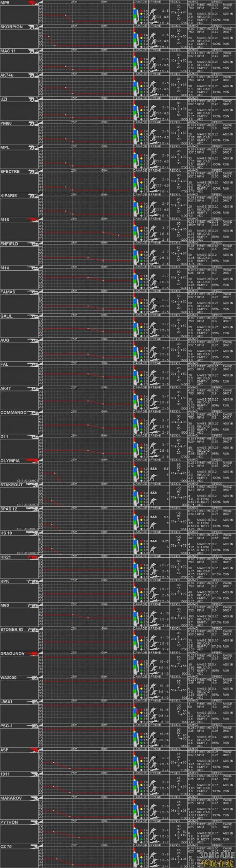Click the MAC 11 gun silhouette icon
Image resolution: width=236 pixels, height=868 pixels.
click(33, 51)
